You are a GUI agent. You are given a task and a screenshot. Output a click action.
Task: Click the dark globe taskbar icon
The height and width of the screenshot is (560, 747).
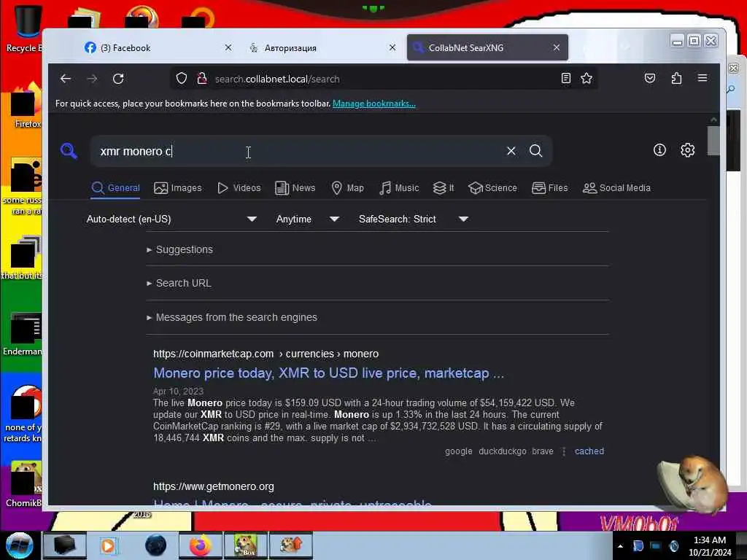(155, 545)
